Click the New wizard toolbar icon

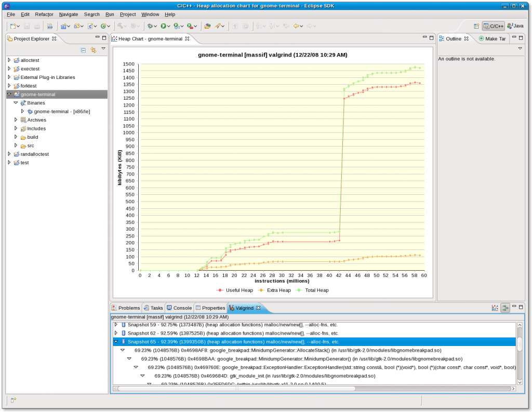13,26
